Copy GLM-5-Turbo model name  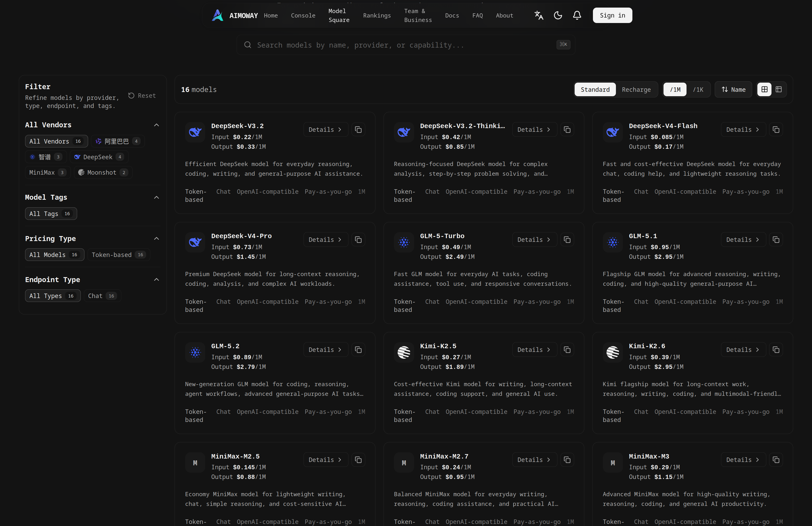(x=567, y=240)
